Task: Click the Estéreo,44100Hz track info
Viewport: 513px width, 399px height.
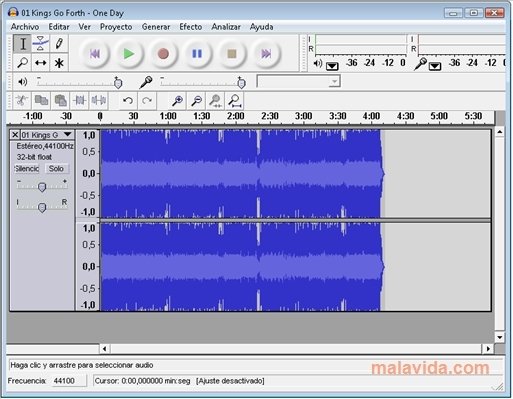Action: point(45,146)
